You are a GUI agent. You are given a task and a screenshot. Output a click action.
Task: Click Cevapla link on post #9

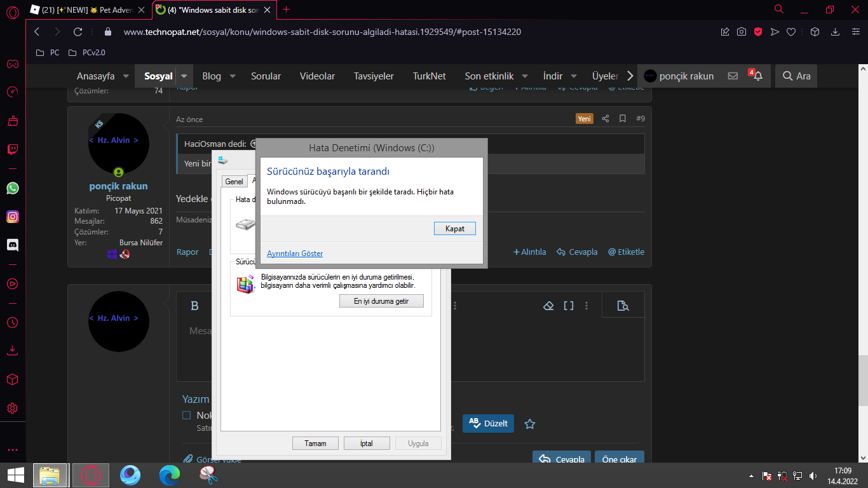tap(577, 252)
